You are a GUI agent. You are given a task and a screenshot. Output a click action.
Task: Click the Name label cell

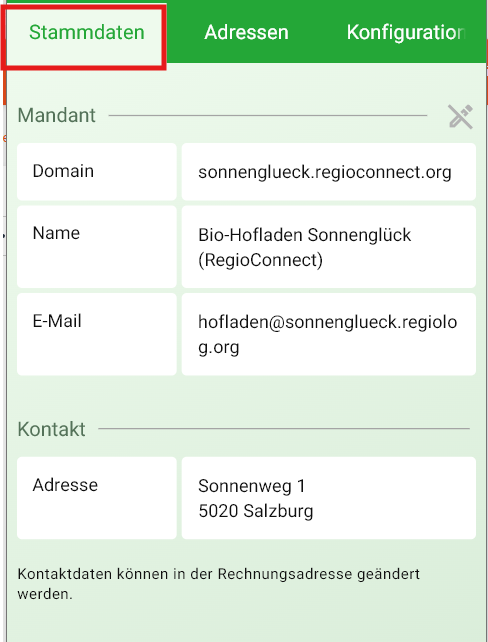tap(97, 247)
